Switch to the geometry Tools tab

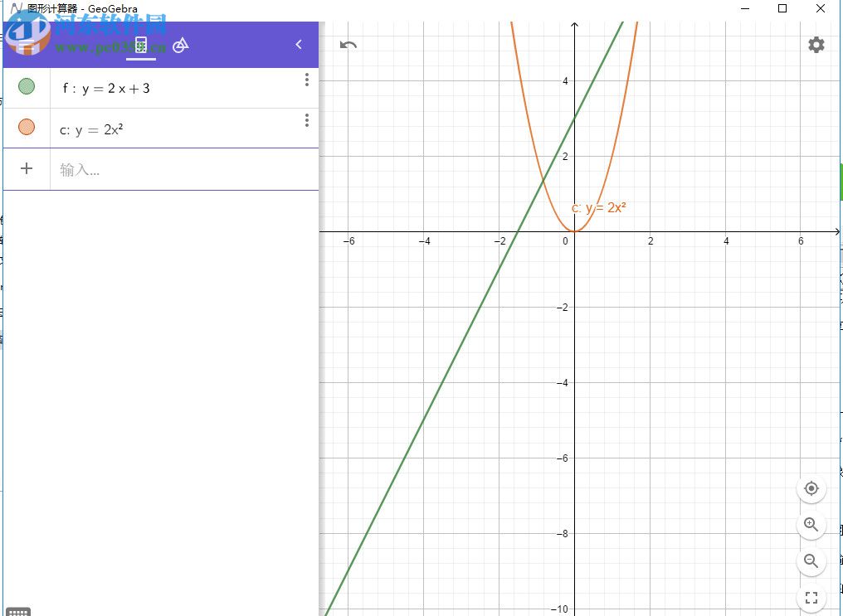pyautogui.click(x=181, y=45)
